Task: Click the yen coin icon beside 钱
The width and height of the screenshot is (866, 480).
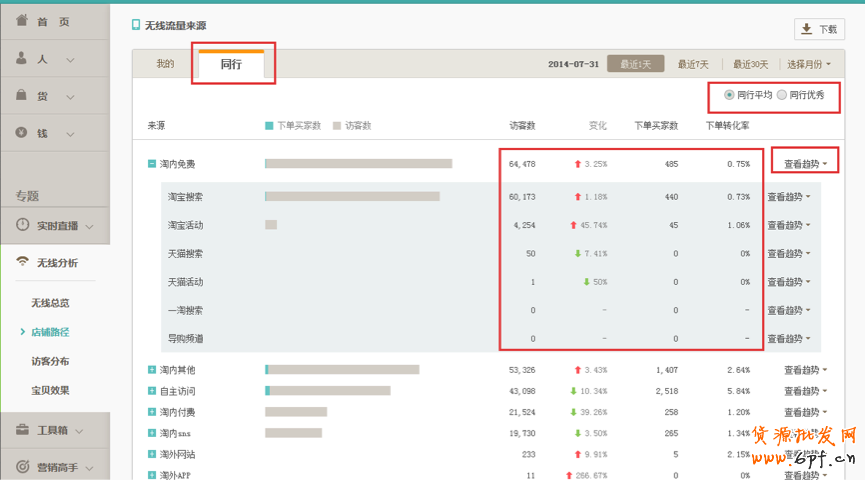Action: [x=22, y=132]
